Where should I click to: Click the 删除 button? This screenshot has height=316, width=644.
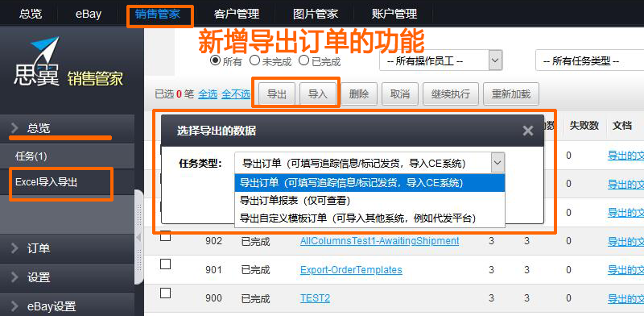[359, 94]
